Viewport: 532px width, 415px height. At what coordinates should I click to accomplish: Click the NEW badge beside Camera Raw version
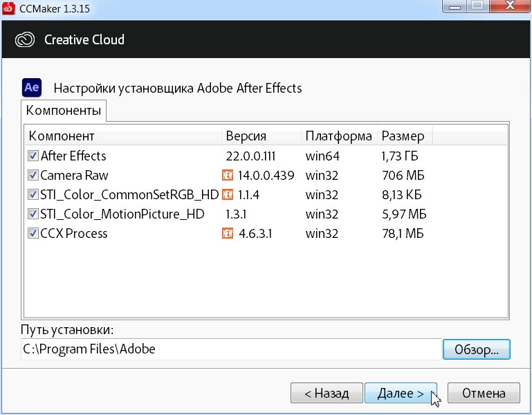click(228, 175)
